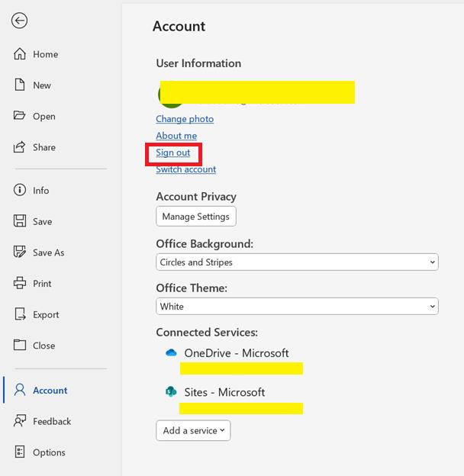
Task: Open the Office Theme White dropdown
Action: pos(297,307)
